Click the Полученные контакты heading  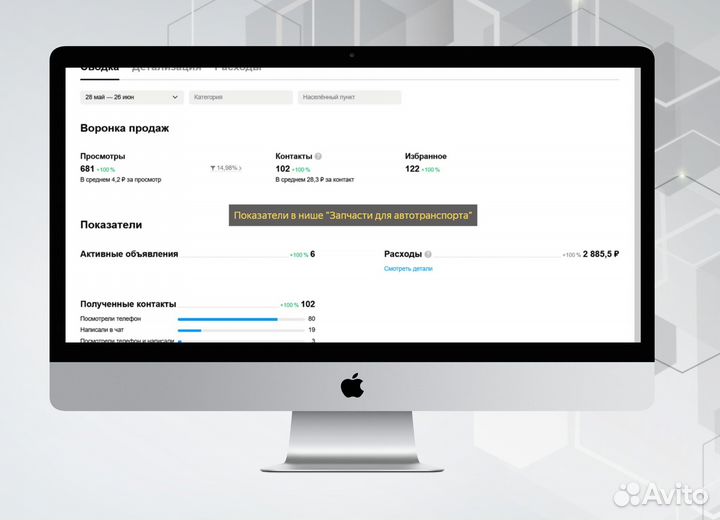(x=128, y=304)
